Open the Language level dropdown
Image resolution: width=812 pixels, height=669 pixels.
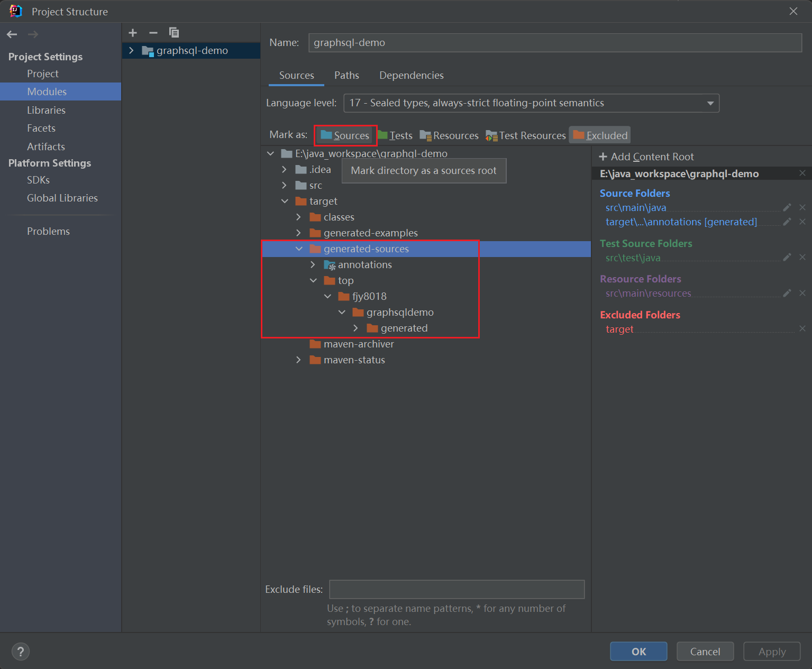[x=710, y=103]
